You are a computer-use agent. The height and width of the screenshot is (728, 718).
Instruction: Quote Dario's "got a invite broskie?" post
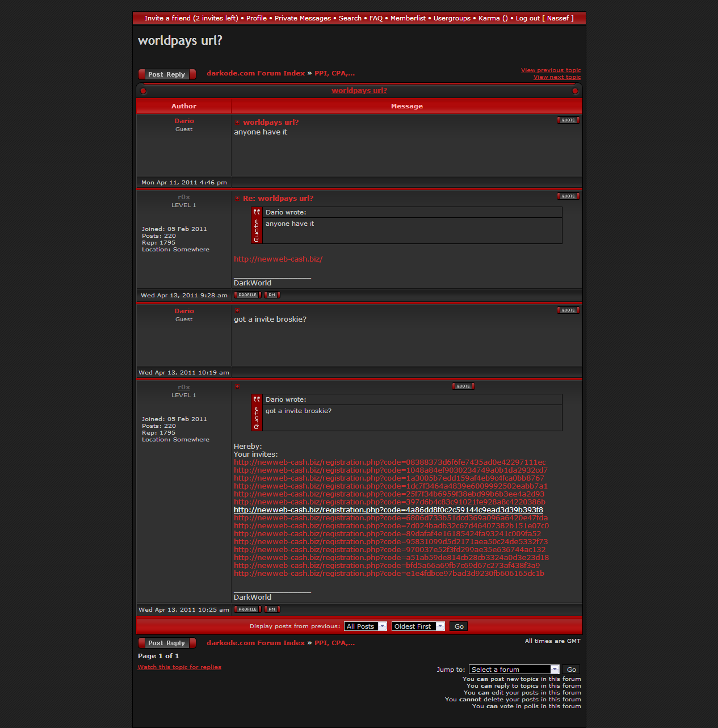pyautogui.click(x=568, y=310)
